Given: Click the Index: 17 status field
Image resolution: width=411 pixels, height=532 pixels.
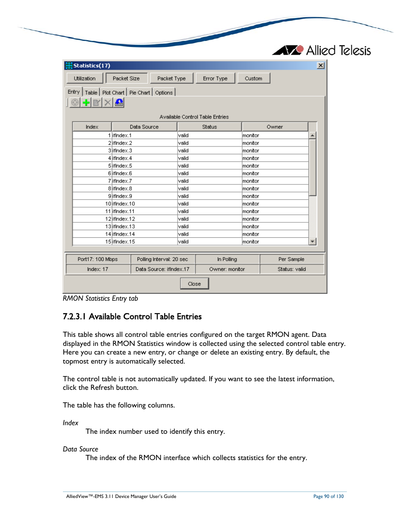Looking at the screenshot, I should pyautogui.click(x=98, y=269).
